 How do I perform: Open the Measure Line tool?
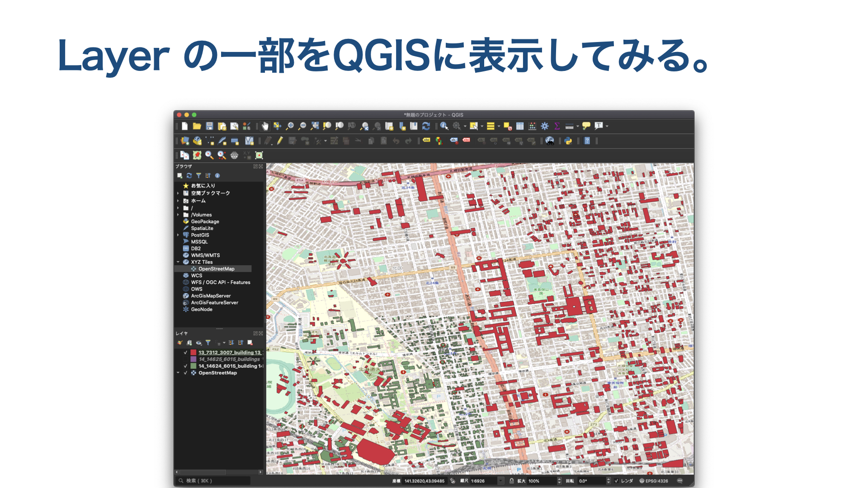click(568, 126)
